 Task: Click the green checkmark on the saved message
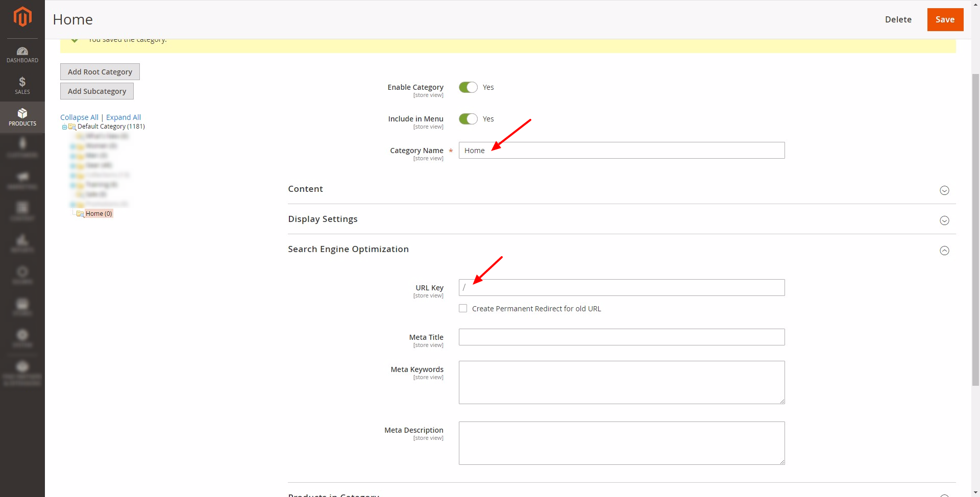tap(75, 39)
